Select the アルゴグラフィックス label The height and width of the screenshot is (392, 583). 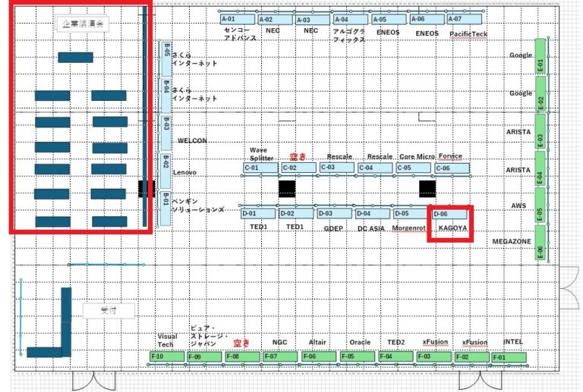click(x=349, y=36)
